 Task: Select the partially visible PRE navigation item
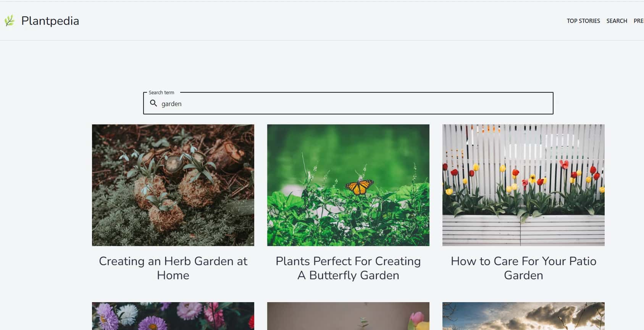click(x=639, y=21)
